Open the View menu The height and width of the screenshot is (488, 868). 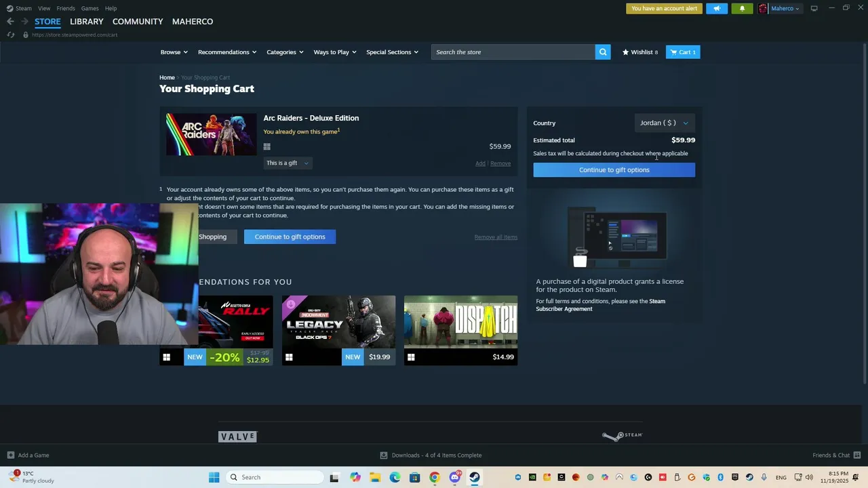pyautogui.click(x=44, y=8)
